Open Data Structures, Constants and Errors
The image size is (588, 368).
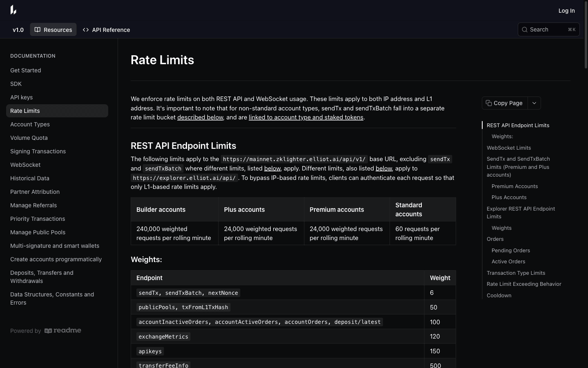pos(57,298)
